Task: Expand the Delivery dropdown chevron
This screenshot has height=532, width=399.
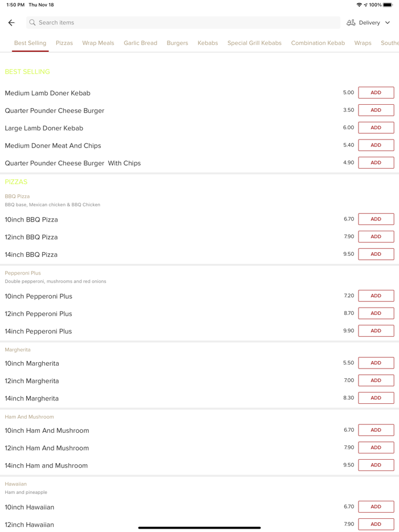Action: coord(388,23)
